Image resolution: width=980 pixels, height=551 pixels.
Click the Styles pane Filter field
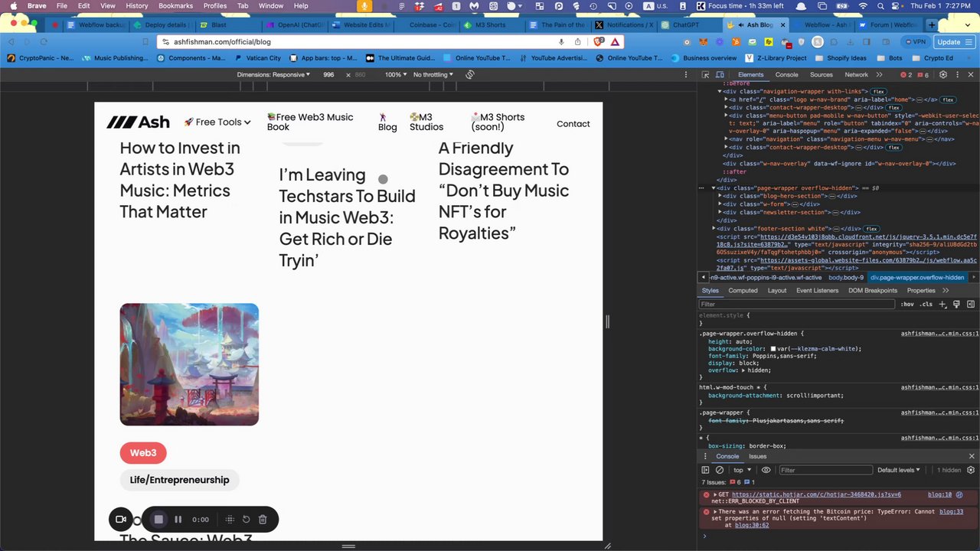[x=796, y=304]
